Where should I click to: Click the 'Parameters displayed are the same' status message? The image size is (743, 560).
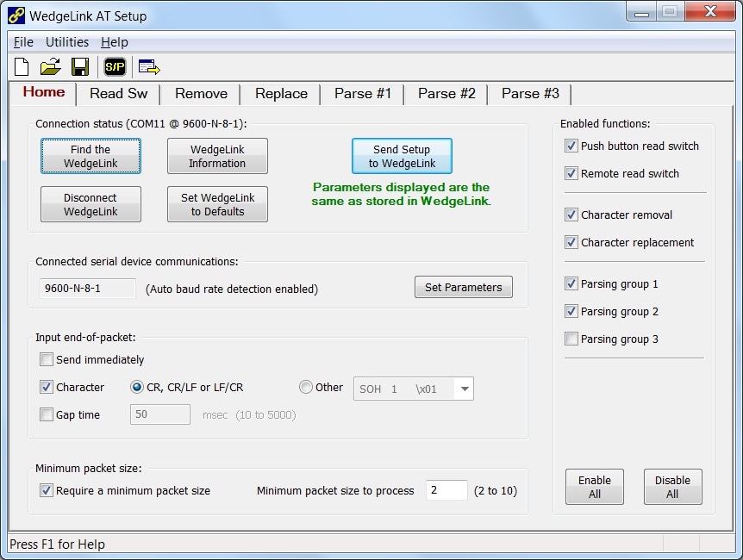[x=402, y=194]
